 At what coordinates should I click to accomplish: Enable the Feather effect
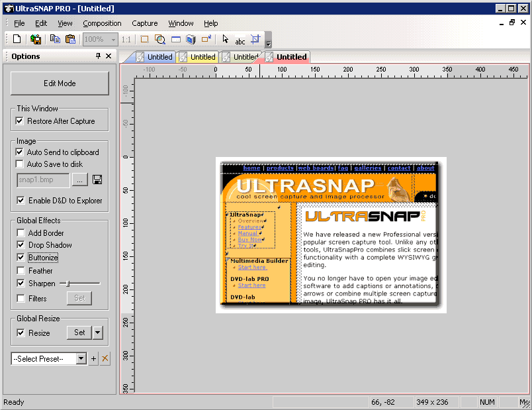(21, 270)
